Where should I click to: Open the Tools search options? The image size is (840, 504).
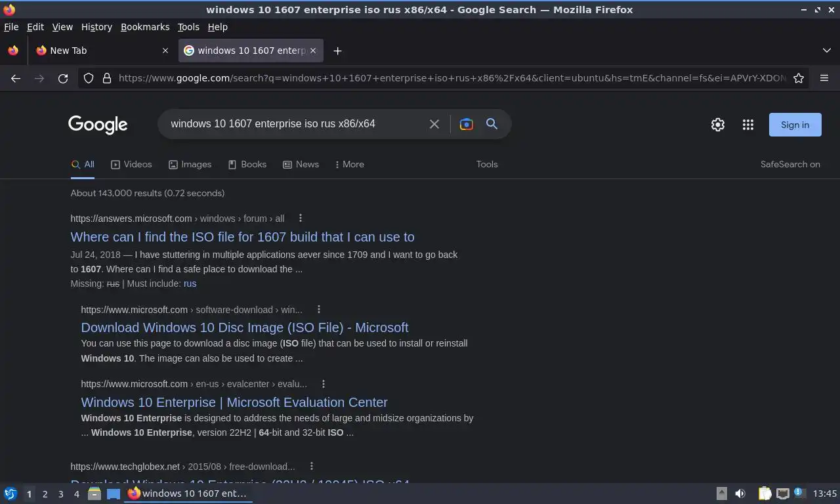[x=487, y=164]
